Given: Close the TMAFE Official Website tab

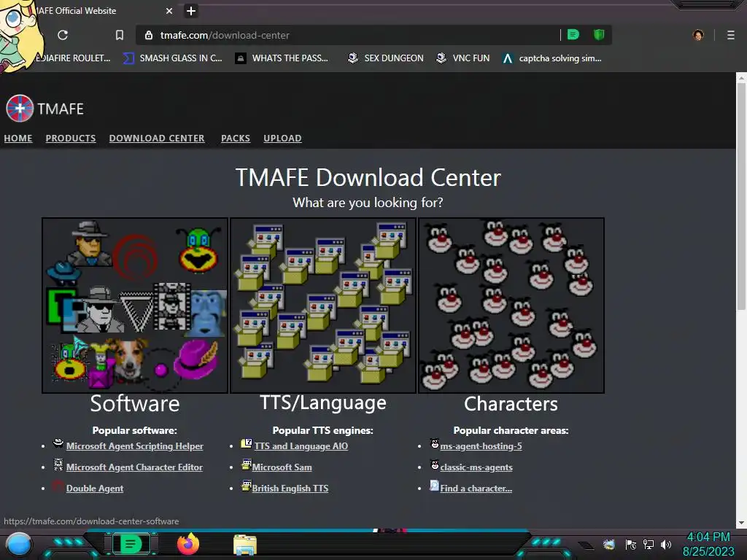Looking at the screenshot, I should click(169, 11).
